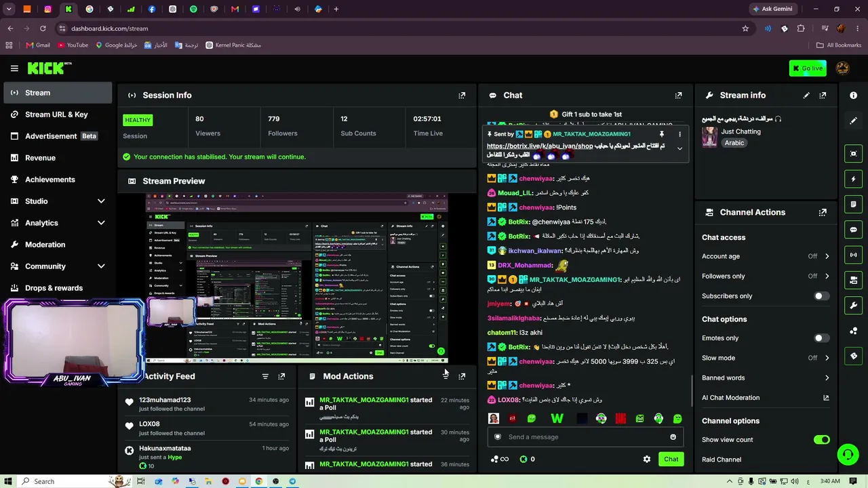Open Slow mode setting chevron
Screen dimensions: 868x488
coord(827,358)
